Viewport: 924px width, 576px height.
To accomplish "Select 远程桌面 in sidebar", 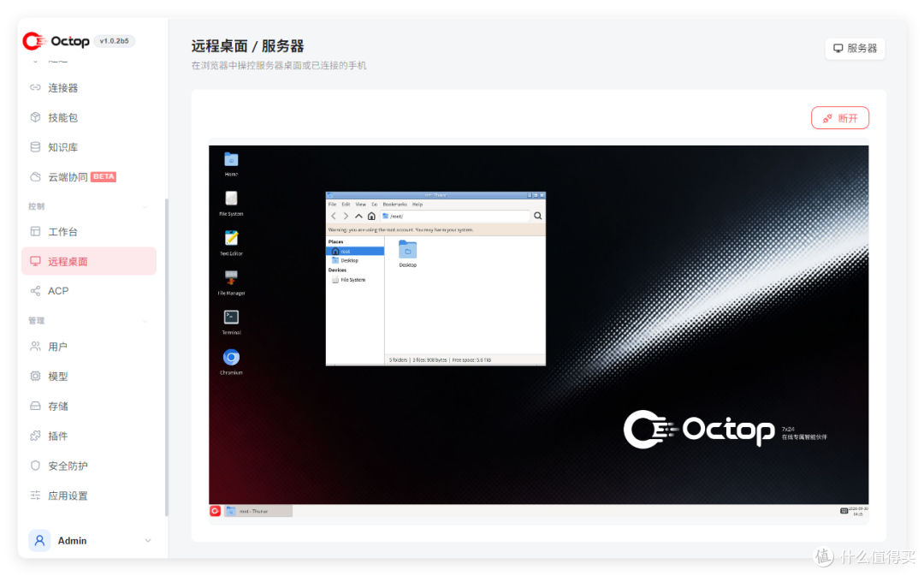I will (88, 261).
